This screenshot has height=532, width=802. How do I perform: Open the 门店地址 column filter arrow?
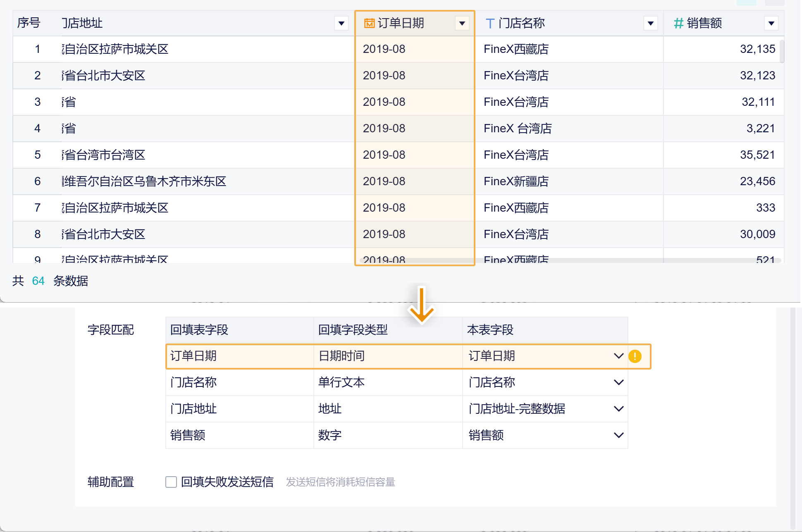tap(341, 23)
